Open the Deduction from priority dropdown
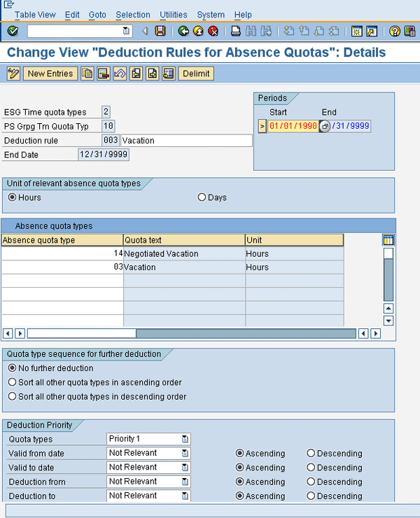This screenshot has height=518, width=420. point(185,482)
